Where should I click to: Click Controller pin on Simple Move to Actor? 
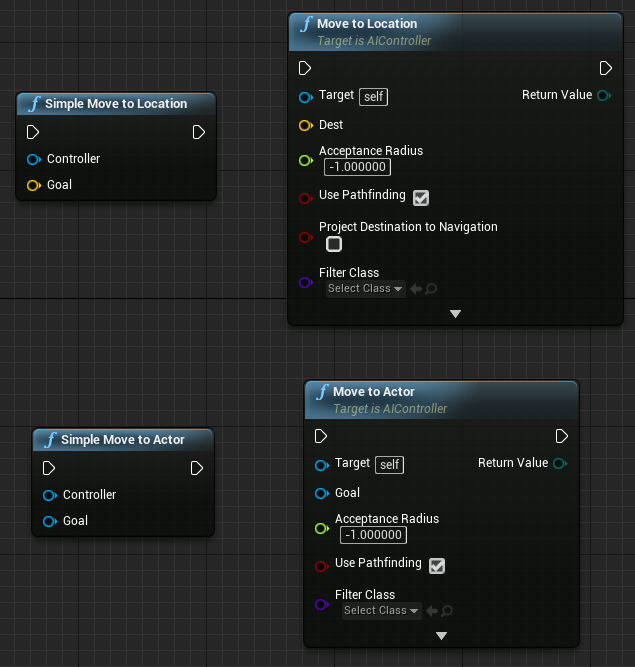(x=49, y=495)
